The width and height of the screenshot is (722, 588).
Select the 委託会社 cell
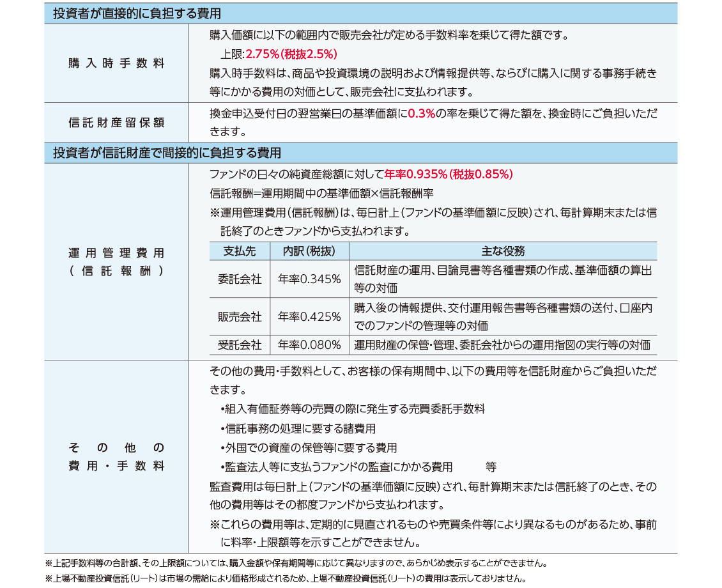point(240,279)
